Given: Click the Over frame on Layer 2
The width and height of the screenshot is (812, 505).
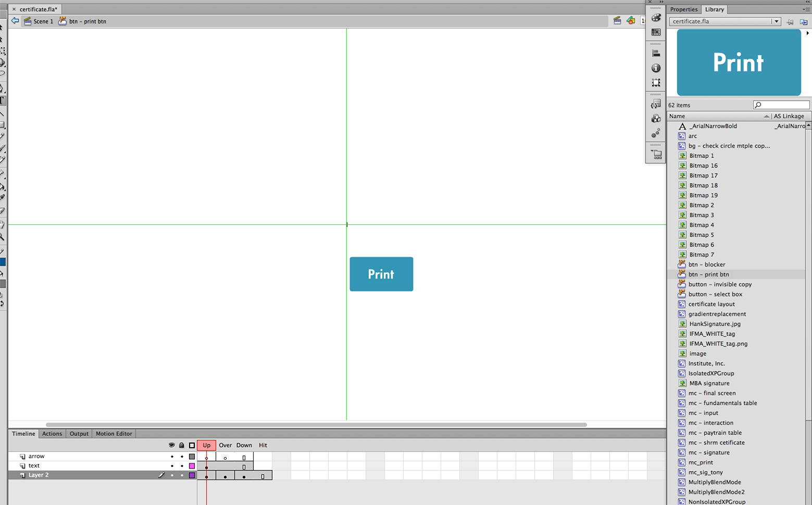Looking at the screenshot, I should pos(225,476).
